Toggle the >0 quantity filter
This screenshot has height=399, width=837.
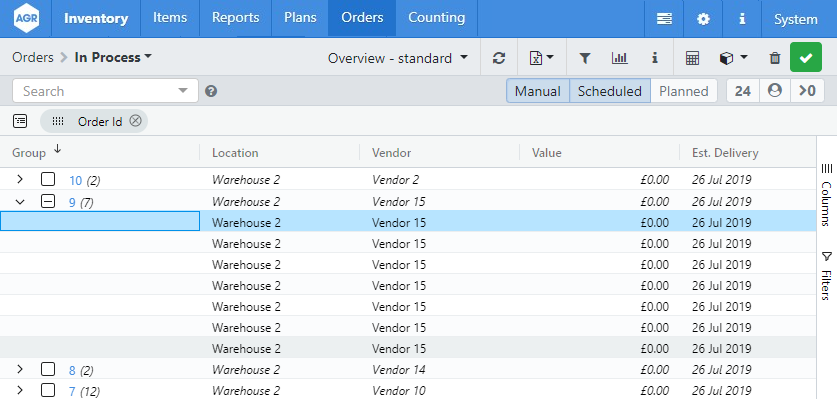pos(808,91)
